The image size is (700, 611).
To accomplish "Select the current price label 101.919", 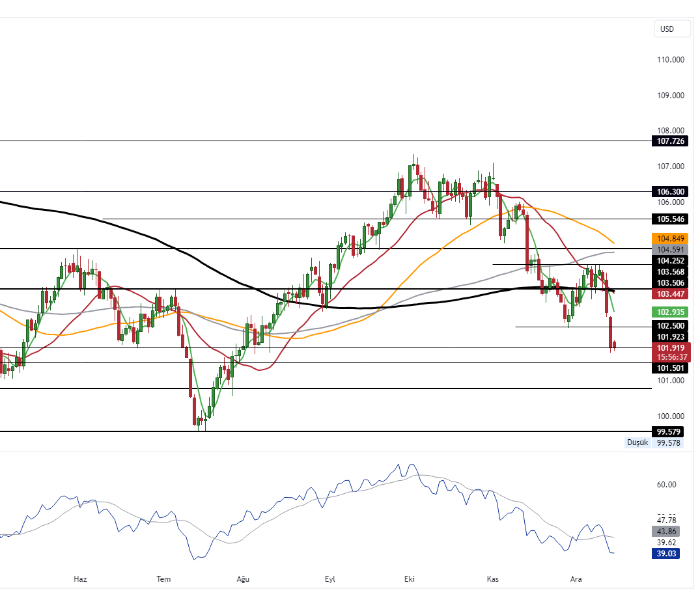I will coord(671,347).
